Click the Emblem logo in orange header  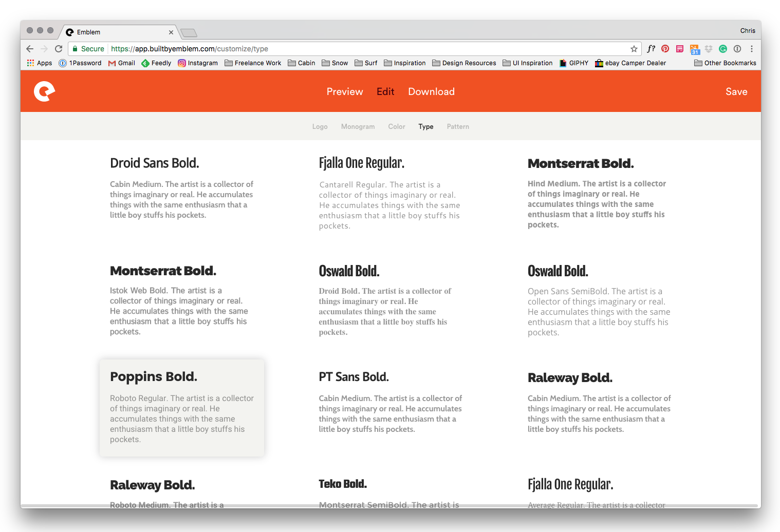point(44,91)
